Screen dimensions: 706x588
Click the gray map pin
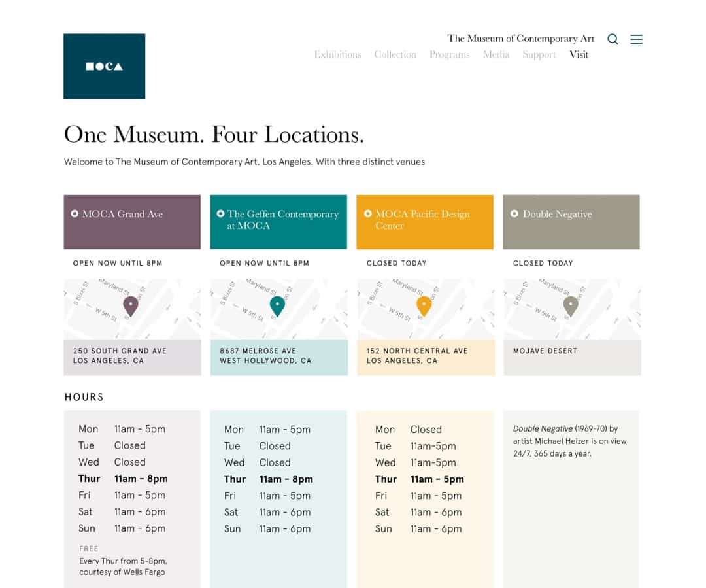pos(571,305)
